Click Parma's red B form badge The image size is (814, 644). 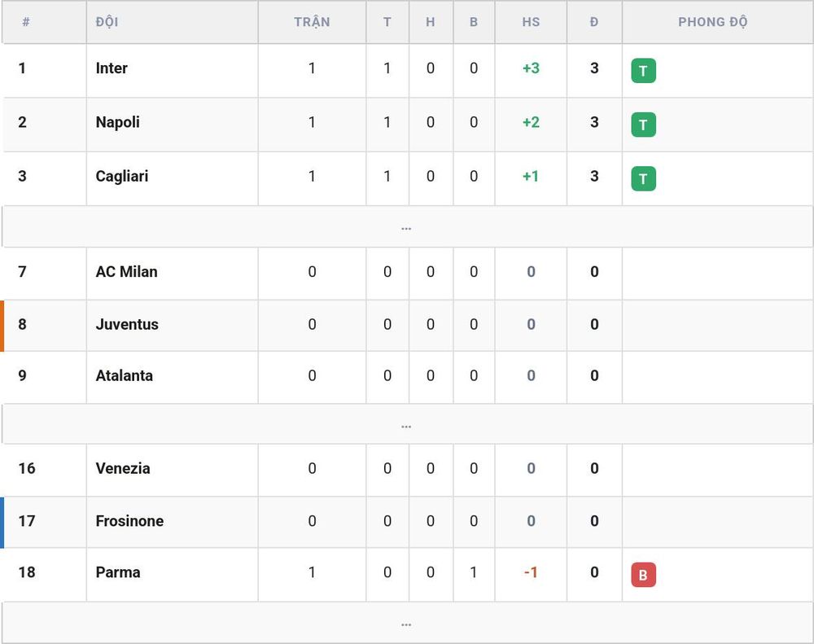tap(643, 575)
